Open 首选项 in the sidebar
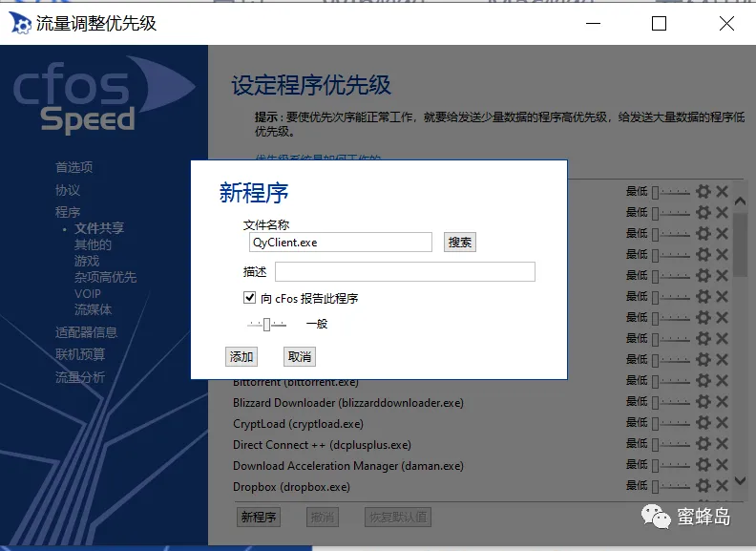The height and width of the screenshot is (551, 756). click(x=73, y=167)
